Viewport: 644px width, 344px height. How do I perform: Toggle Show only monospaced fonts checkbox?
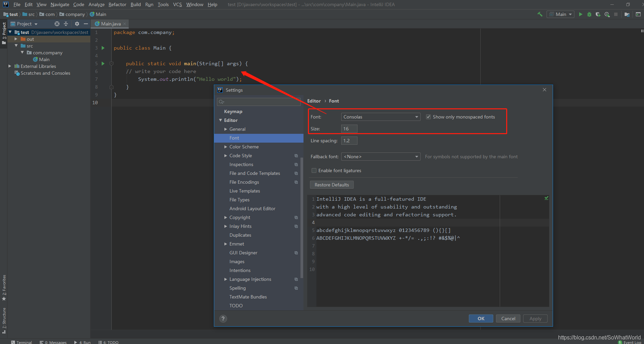tap(428, 117)
